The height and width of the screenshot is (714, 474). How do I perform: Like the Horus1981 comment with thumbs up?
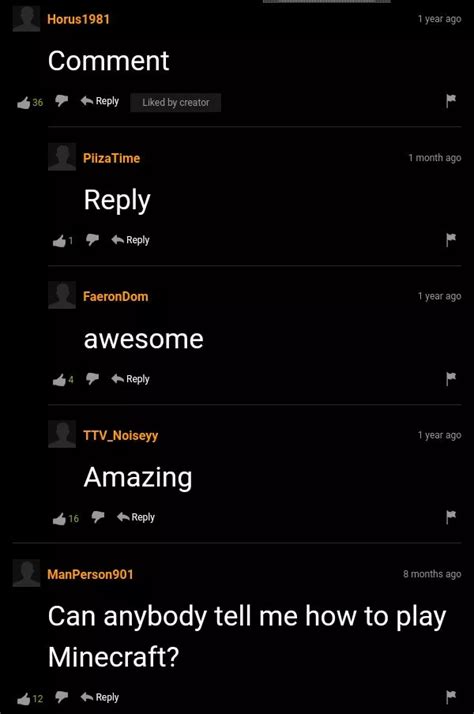pos(23,102)
